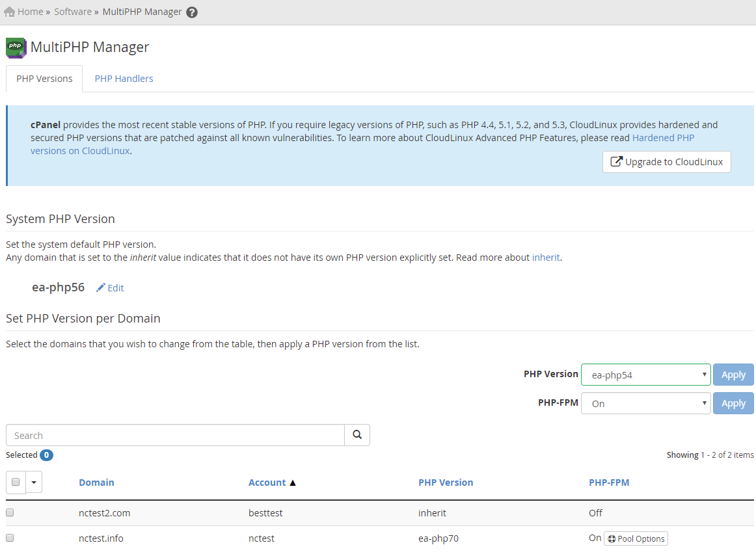Click the nctest2.com domain cell
Viewport: 756px width, 556px height.
[x=104, y=513]
